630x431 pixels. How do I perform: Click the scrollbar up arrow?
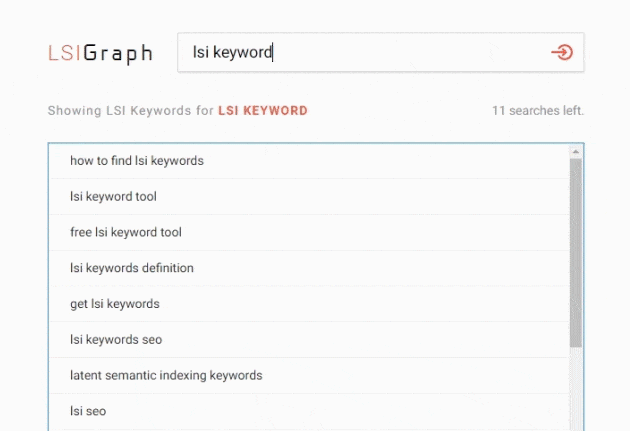tap(576, 151)
